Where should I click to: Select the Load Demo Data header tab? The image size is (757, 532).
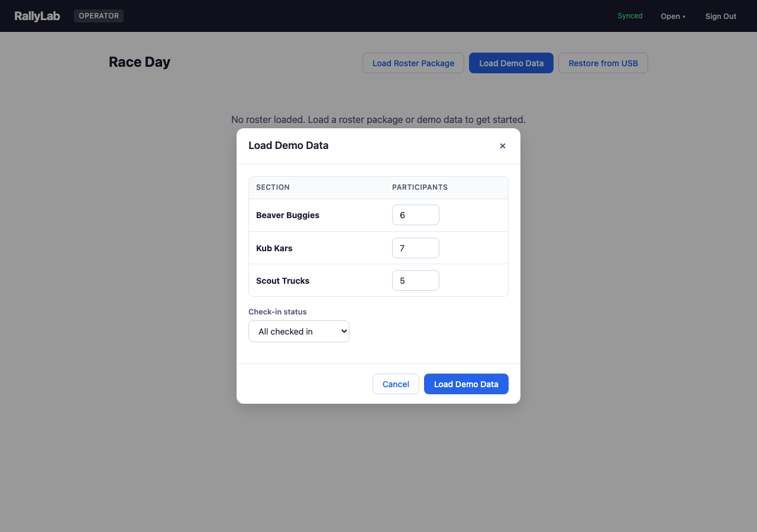tap(510, 63)
